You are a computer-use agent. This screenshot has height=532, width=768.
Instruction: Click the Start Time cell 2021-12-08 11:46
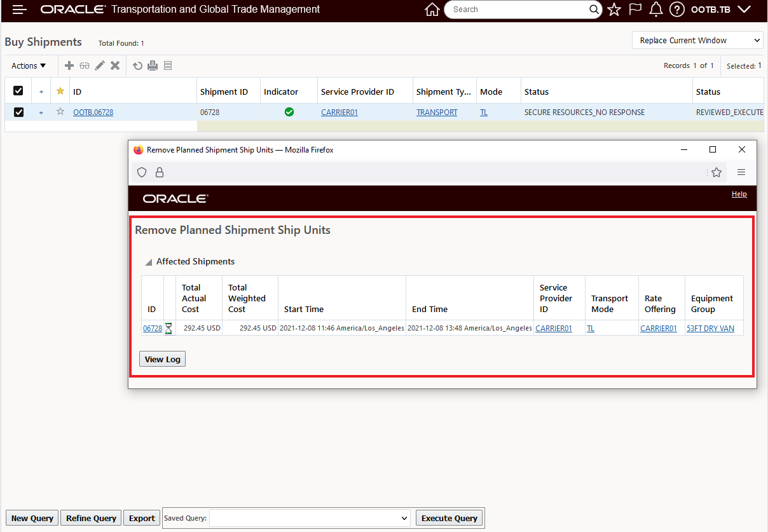click(x=342, y=329)
